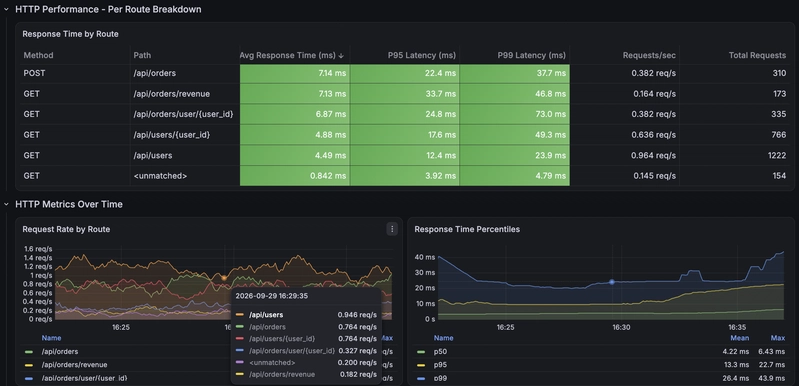Click orange data point on request rate chart
799x386 pixels.
[x=224, y=278]
